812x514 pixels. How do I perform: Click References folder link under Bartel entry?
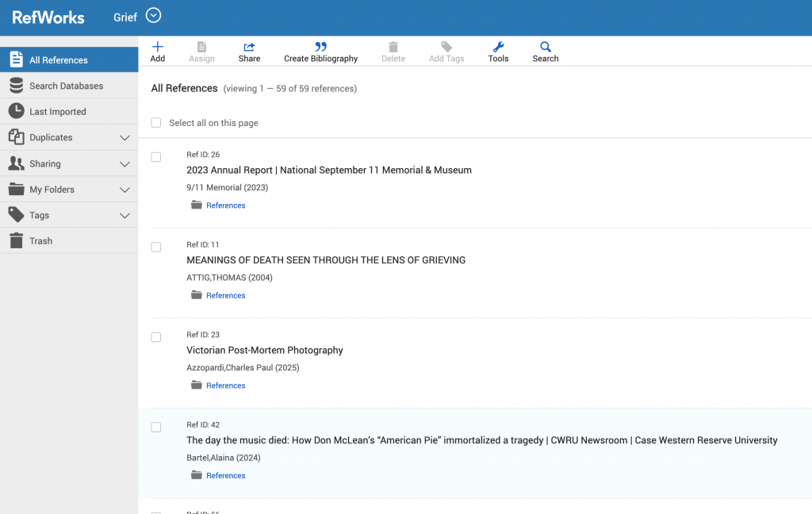point(225,476)
